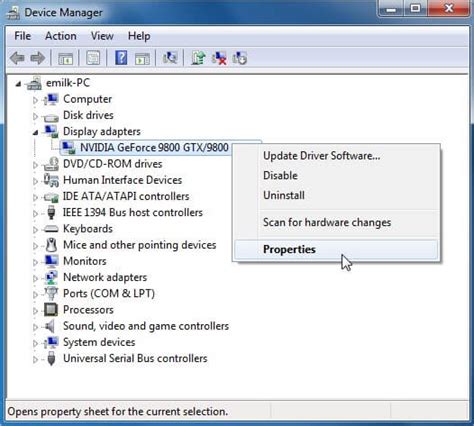Collapse the emilk-PC root node

[x=18, y=84]
